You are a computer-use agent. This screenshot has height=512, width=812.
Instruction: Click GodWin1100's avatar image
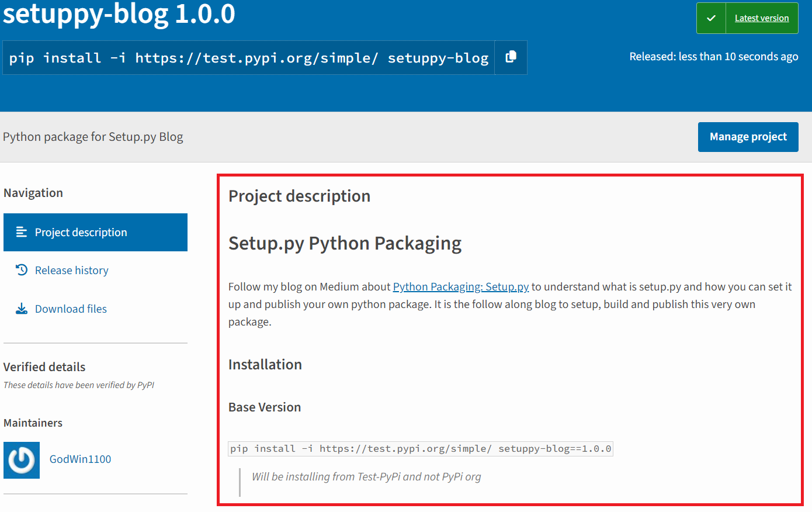(x=22, y=460)
